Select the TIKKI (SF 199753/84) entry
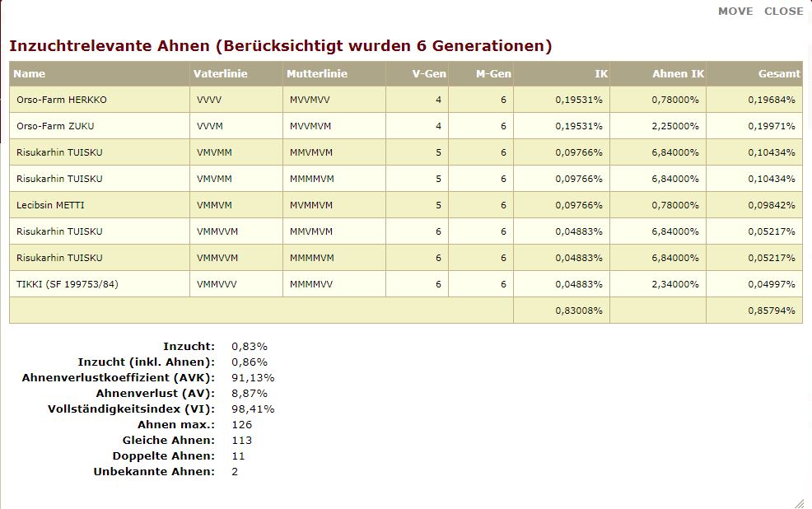Image resolution: width=812 pixels, height=509 pixels. coord(68,284)
